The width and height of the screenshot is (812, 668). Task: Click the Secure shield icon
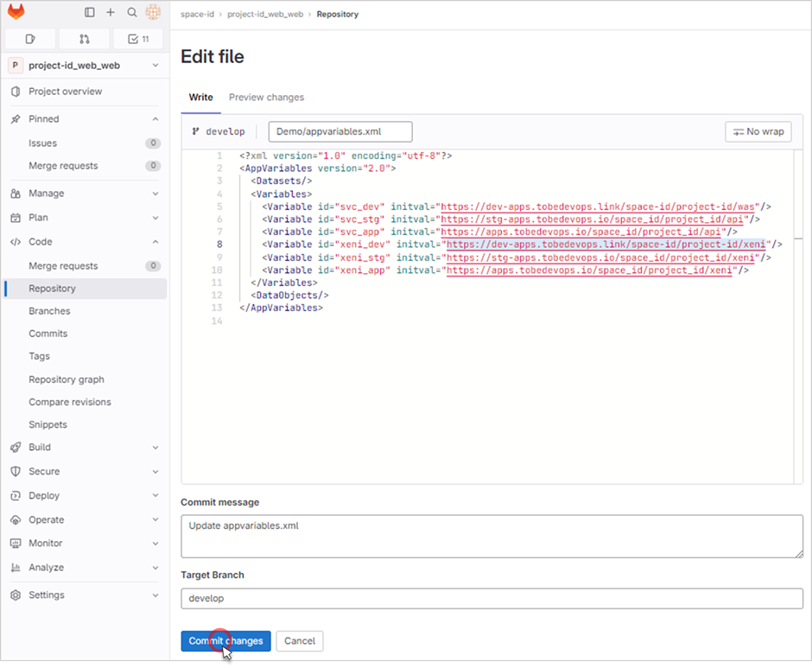pos(16,472)
